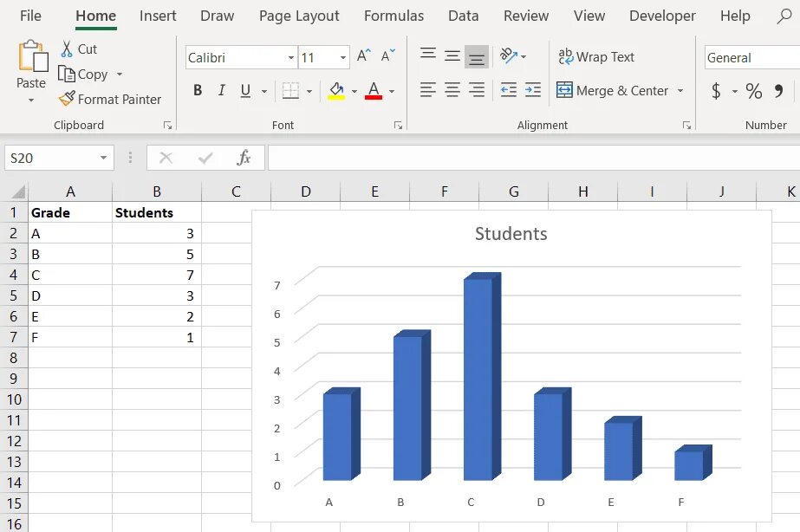This screenshot has height=532, width=800.
Task: Select column B header
Action: coord(157,191)
